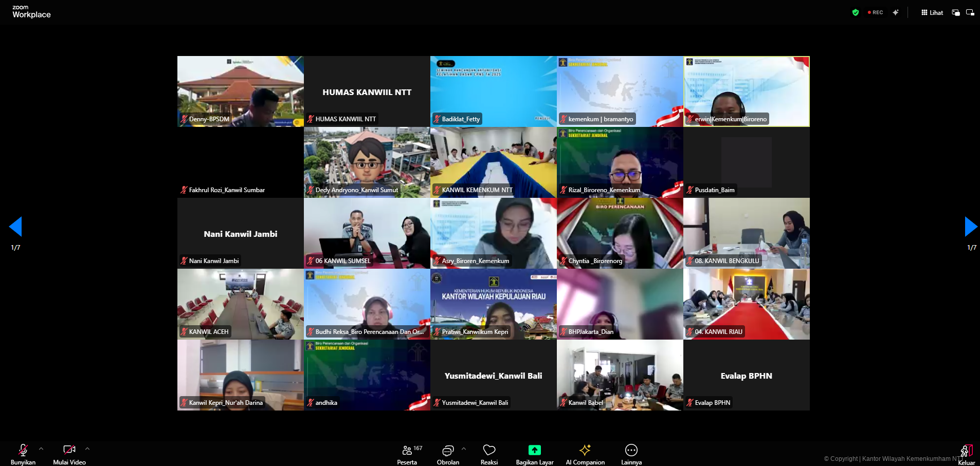Click the AI sparkle icon in top bar
Viewport: 980px width, 466px height.
point(896,12)
